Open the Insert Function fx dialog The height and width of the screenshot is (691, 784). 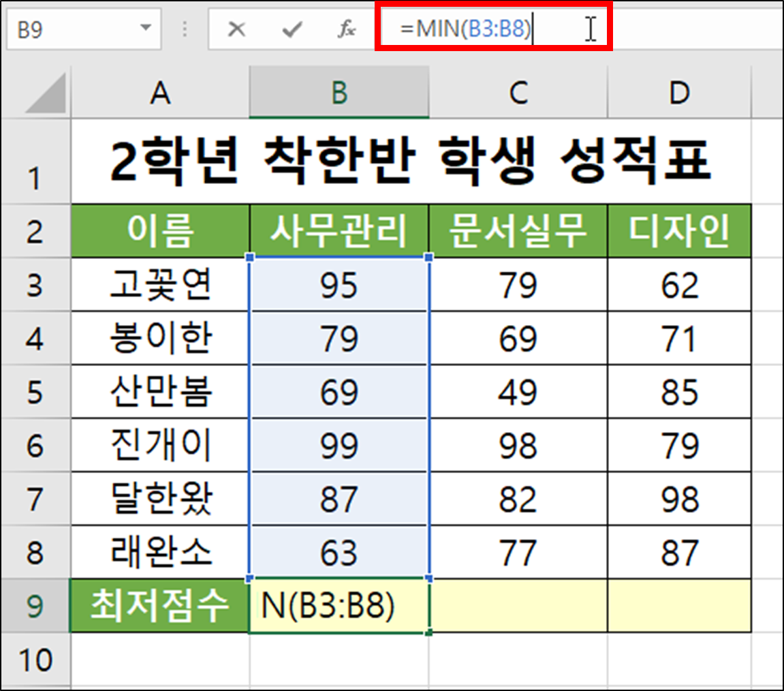click(346, 29)
